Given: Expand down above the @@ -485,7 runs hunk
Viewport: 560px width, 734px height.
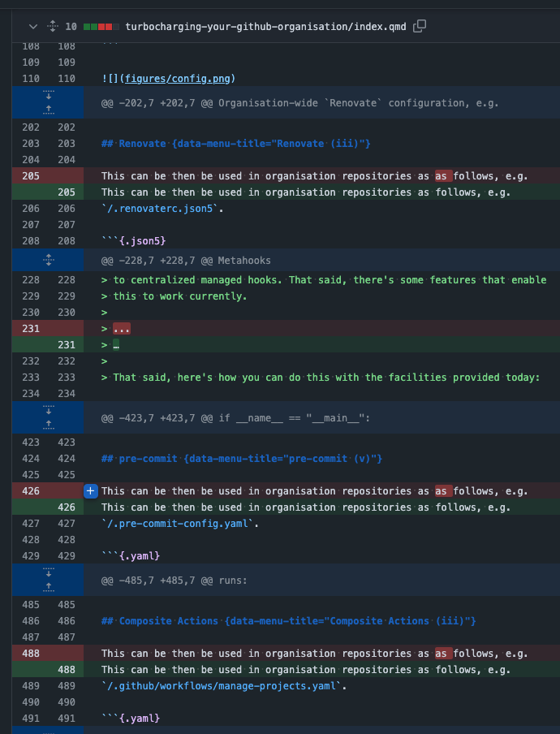Looking at the screenshot, I should [x=48, y=573].
